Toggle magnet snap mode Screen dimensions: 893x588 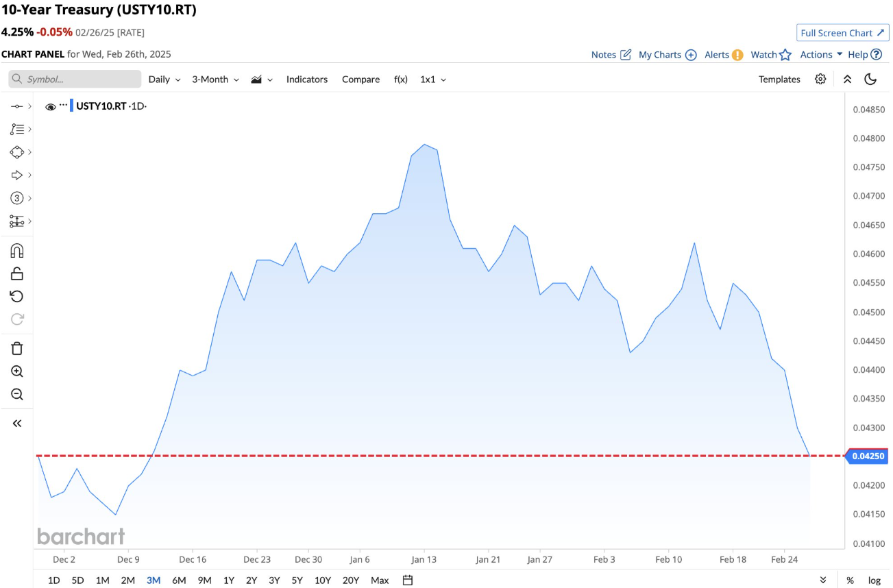coord(17,251)
